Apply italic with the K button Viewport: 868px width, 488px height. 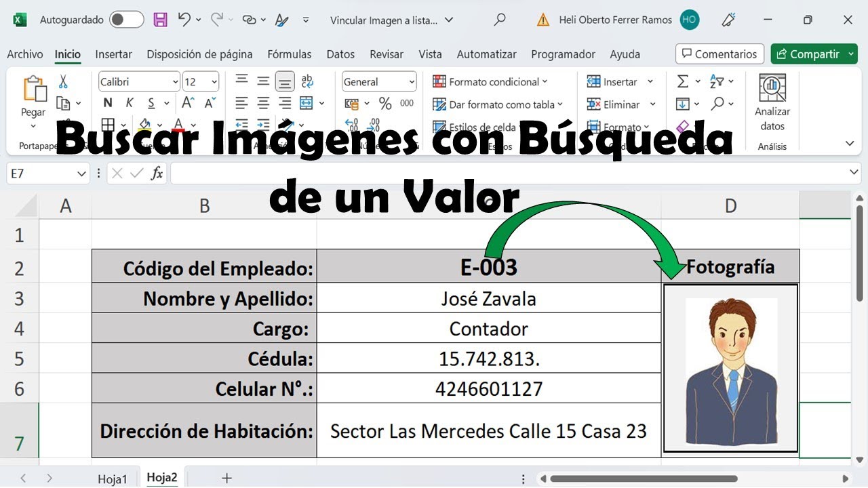(130, 103)
